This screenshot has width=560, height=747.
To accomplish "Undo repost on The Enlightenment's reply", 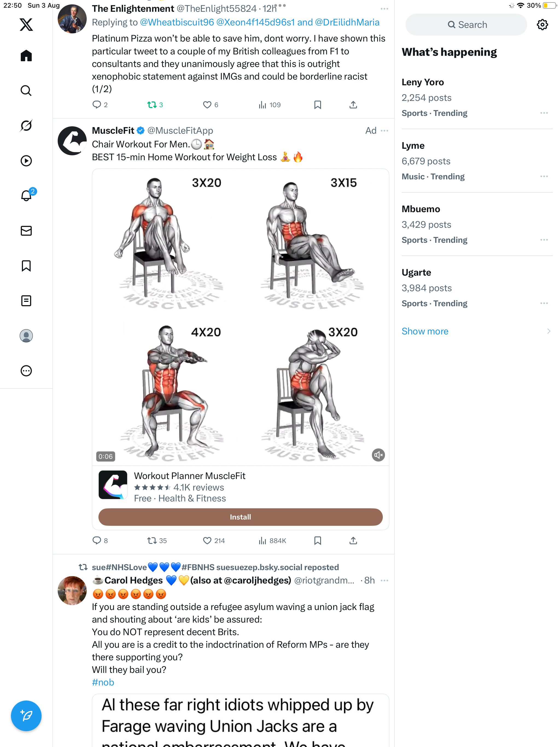I will pos(152,105).
